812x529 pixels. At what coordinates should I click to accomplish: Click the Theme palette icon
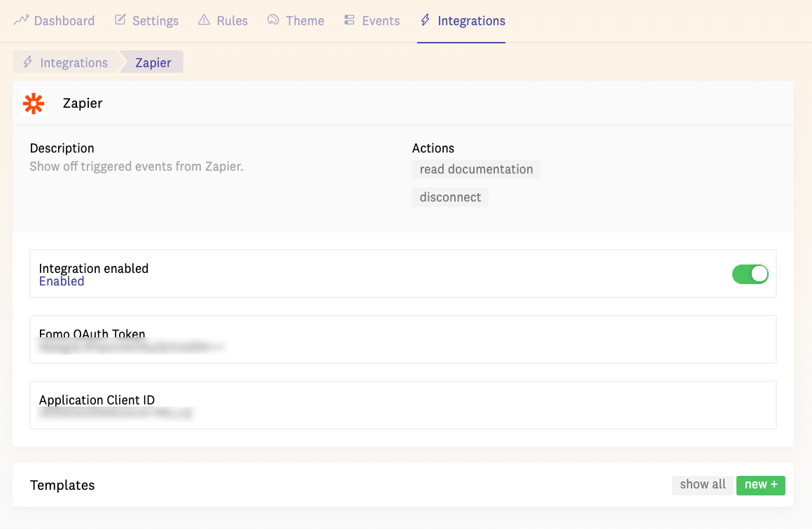pyautogui.click(x=273, y=20)
